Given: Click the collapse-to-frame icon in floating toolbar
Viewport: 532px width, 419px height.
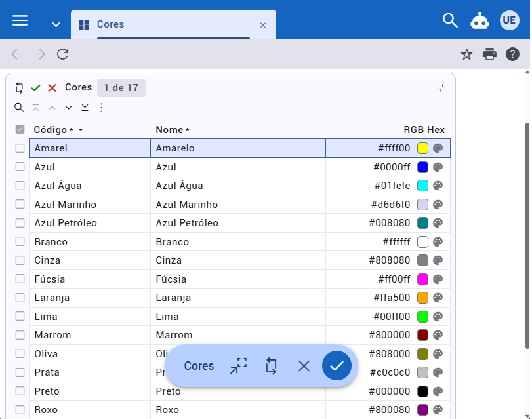Looking at the screenshot, I should 239,366.
